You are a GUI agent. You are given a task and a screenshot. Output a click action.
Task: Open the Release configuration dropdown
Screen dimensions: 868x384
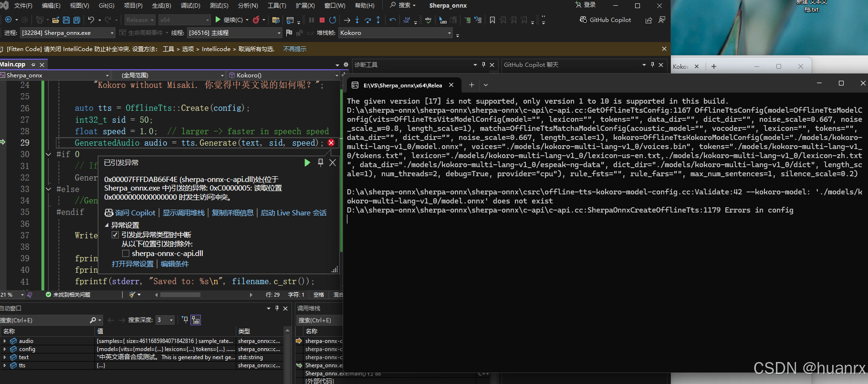[x=140, y=20]
